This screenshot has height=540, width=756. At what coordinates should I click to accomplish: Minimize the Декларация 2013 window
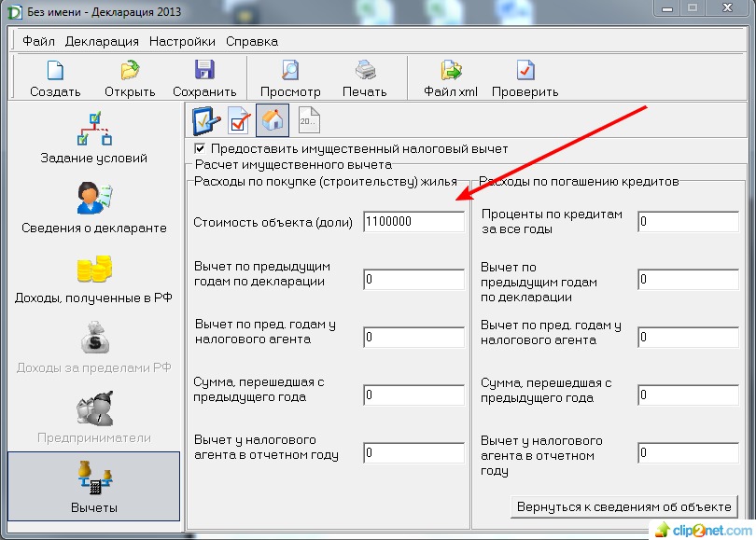click(x=667, y=7)
